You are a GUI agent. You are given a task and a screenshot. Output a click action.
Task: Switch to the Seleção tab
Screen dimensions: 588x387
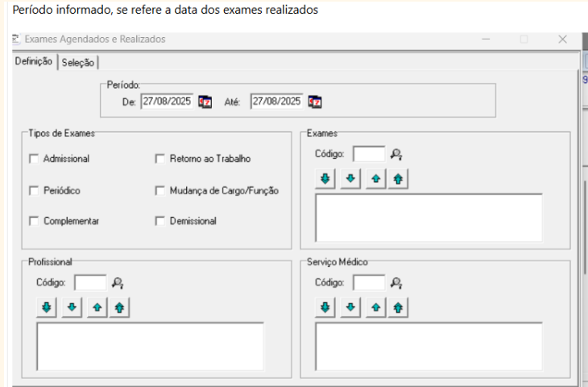pos(78,63)
